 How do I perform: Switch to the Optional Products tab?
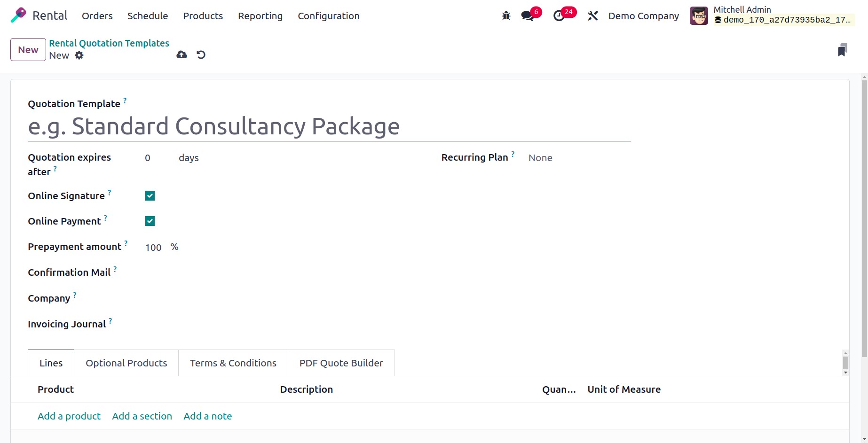[x=126, y=363]
